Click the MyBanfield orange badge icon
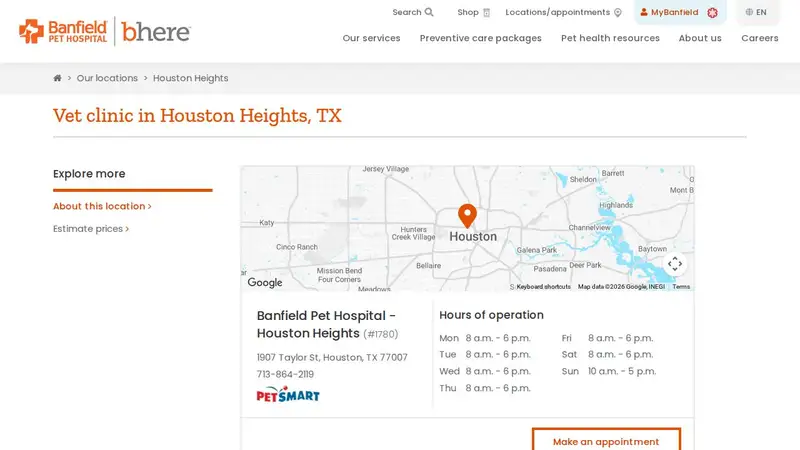 coord(712,13)
